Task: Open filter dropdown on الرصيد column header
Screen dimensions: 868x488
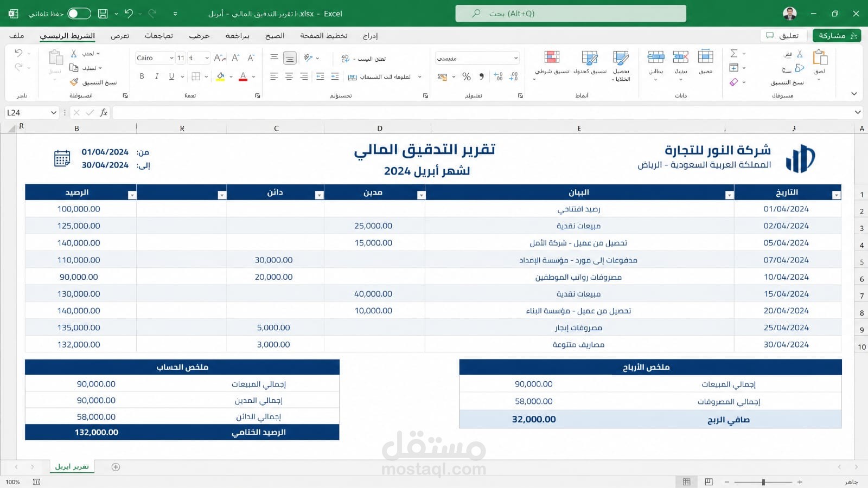Action: 132,195
